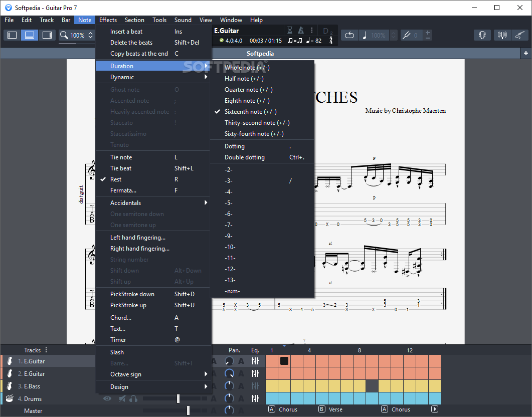Click the triplet feel notes indicator

[294, 41]
